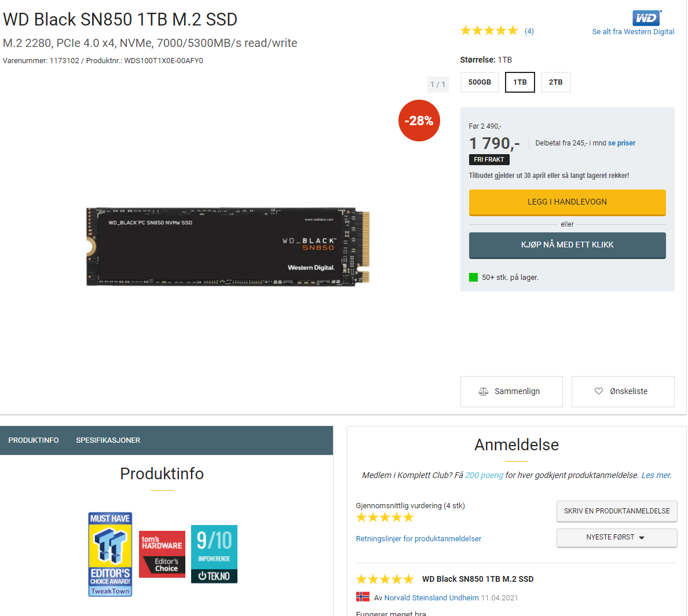Open reviewer Norvald Steinsland Undheim's profile

click(431, 597)
